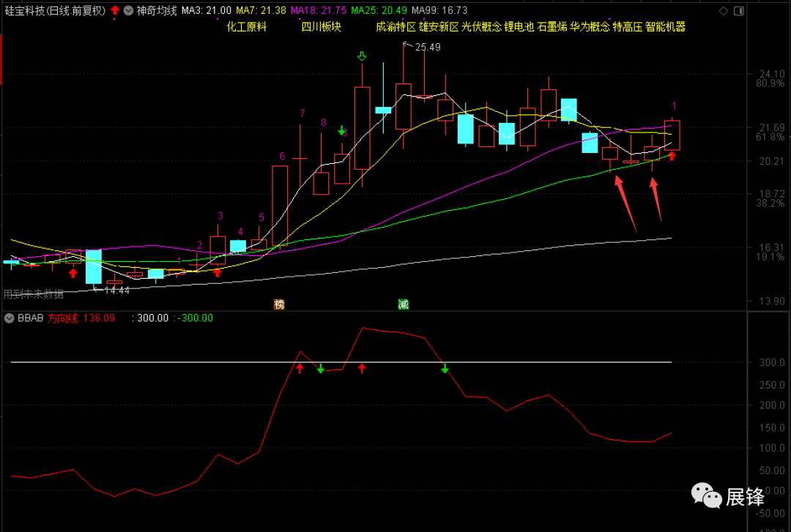Click the 38.2% retracement axis label
This screenshot has width=791, height=532.
coord(770,203)
